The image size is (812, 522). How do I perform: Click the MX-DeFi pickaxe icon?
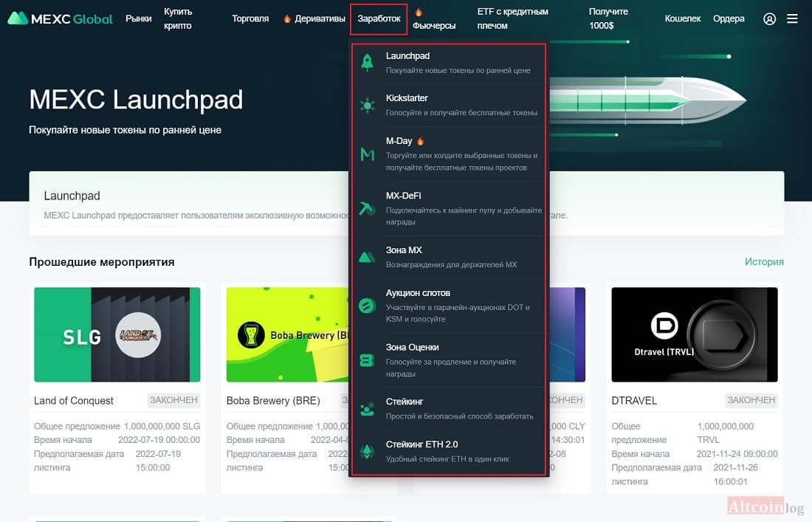[367, 209]
